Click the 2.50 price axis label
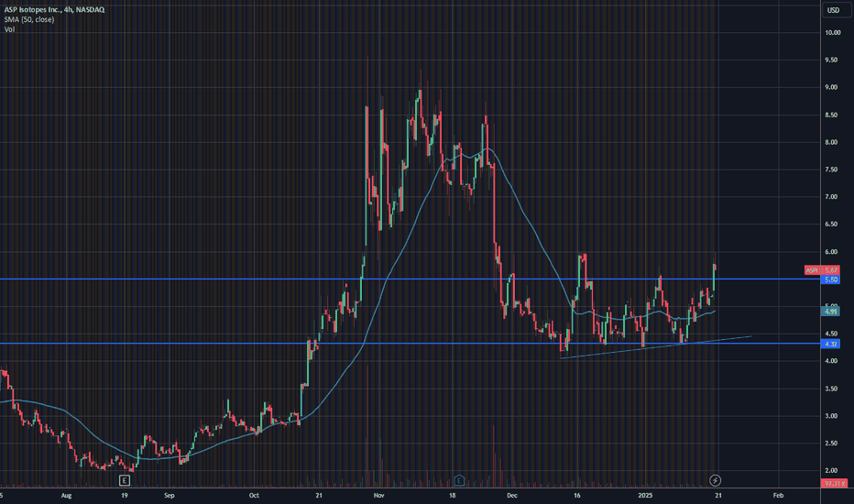The height and width of the screenshot is (504, 854). 831,443
